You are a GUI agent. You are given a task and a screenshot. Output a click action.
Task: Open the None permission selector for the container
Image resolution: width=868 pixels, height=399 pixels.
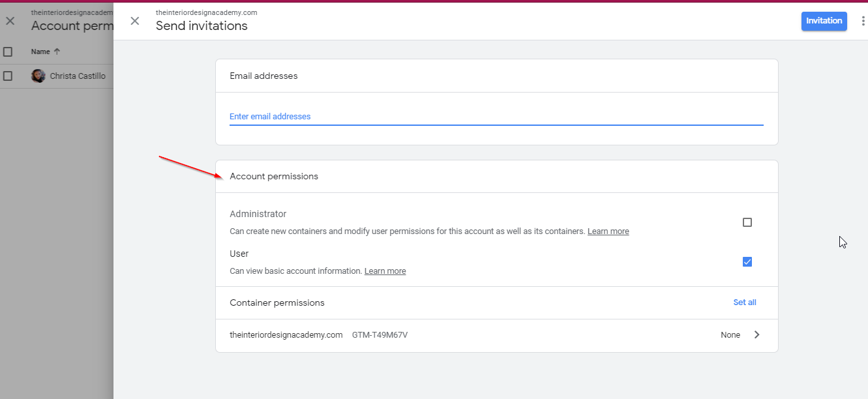[x=730, y=334]
